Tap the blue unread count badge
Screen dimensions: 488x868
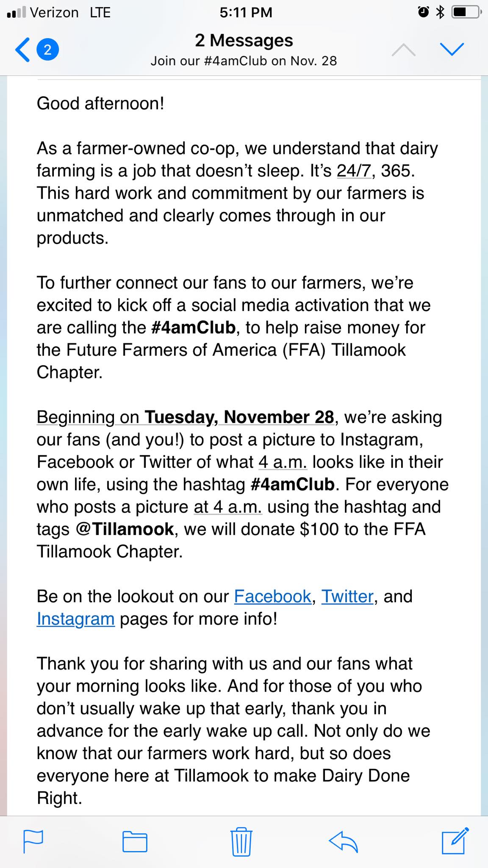coord(48,50)
